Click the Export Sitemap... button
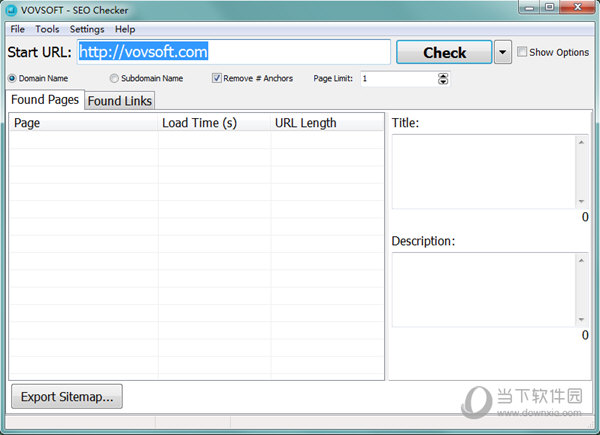 click(67, 397)
